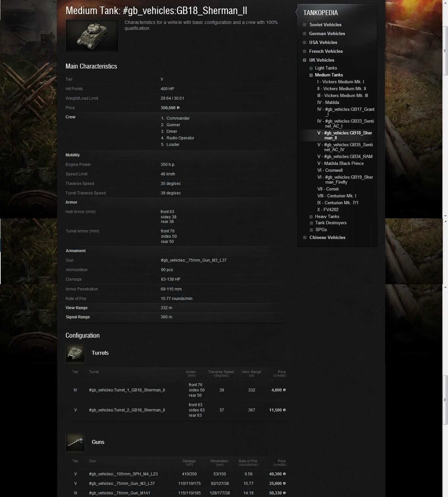
Task: Expand the Tank Destroyers plus icon
Action: point(311,223)
